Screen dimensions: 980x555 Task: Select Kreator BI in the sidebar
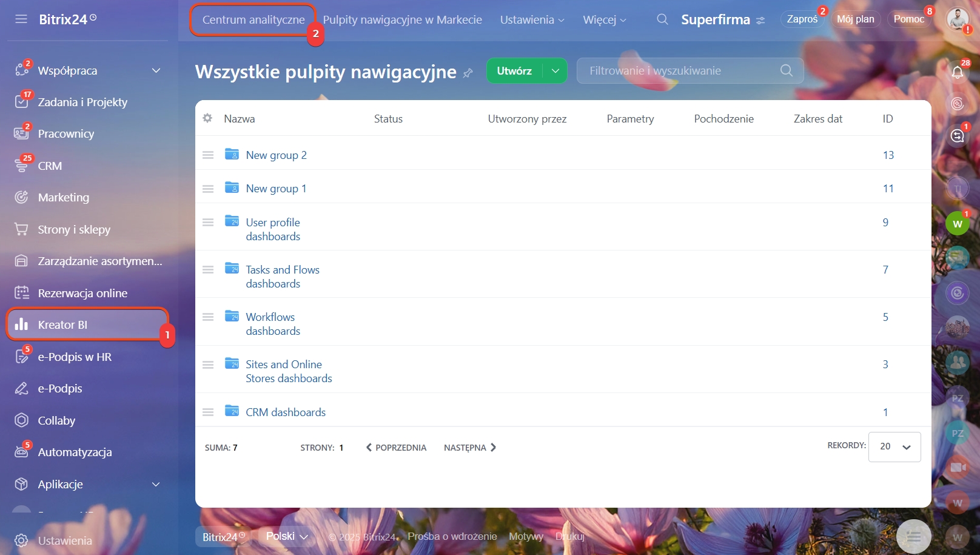87,325
